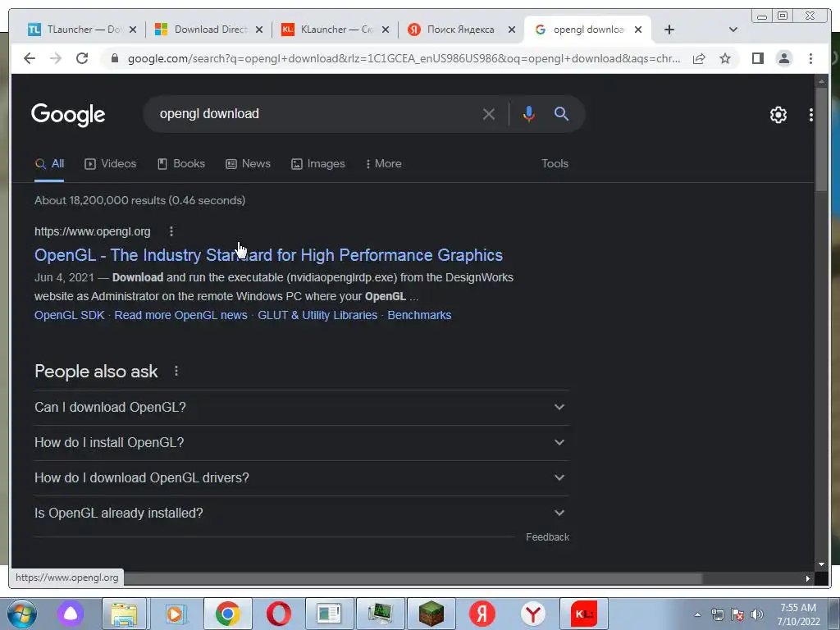This screenshot has height=630, width=840.
Task: Open options dots beside opengl.org URL
Action: (x=171, y=231)
